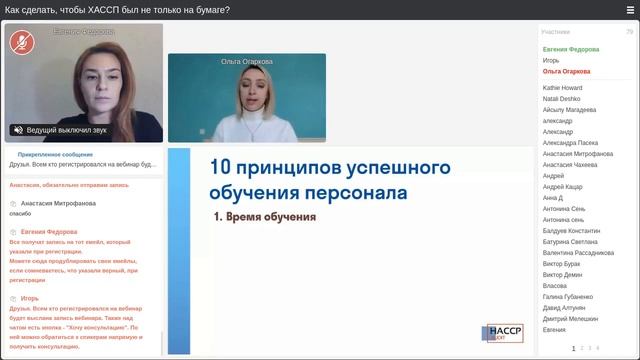Click sender name Игорь in chat

[29, 299]
